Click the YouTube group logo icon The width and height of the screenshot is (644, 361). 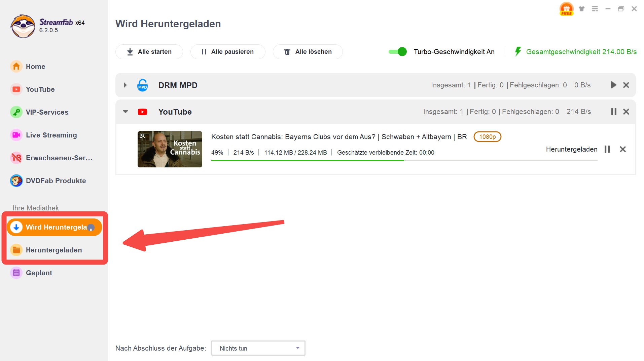(x=142, y=112)
